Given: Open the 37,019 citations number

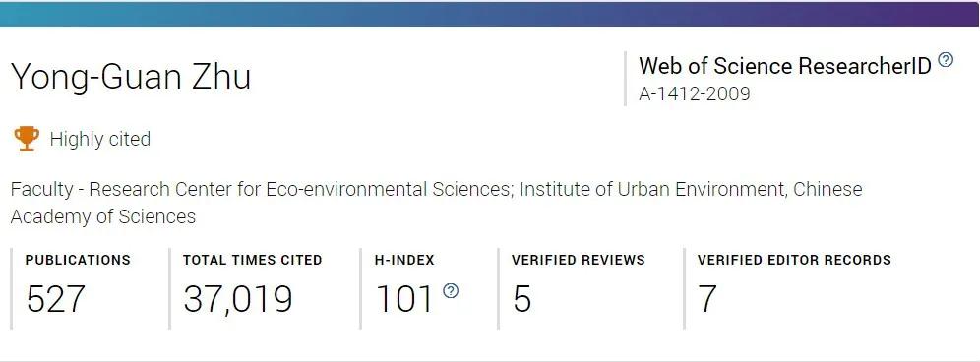Looking at the screenshot, I should pos(238,299).
